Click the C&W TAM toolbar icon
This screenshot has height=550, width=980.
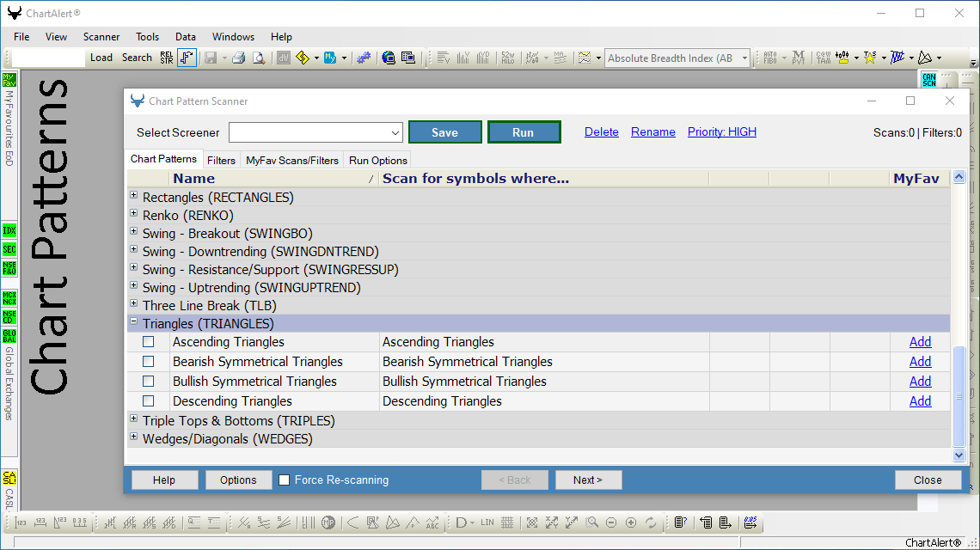pyautogui.click(x=823, y=58)
